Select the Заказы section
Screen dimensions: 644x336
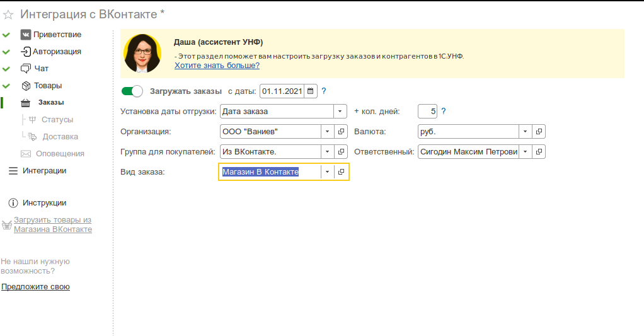point(51,103)
